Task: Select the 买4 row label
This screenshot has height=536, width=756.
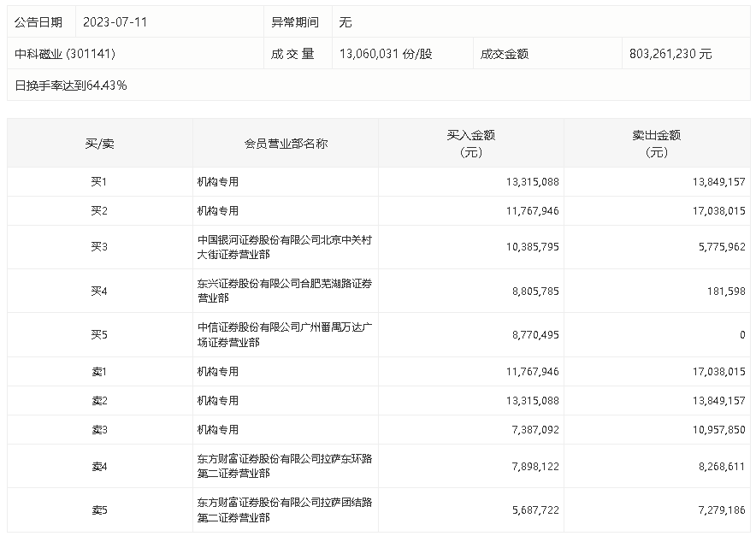Action: click(x=99, y=292)
